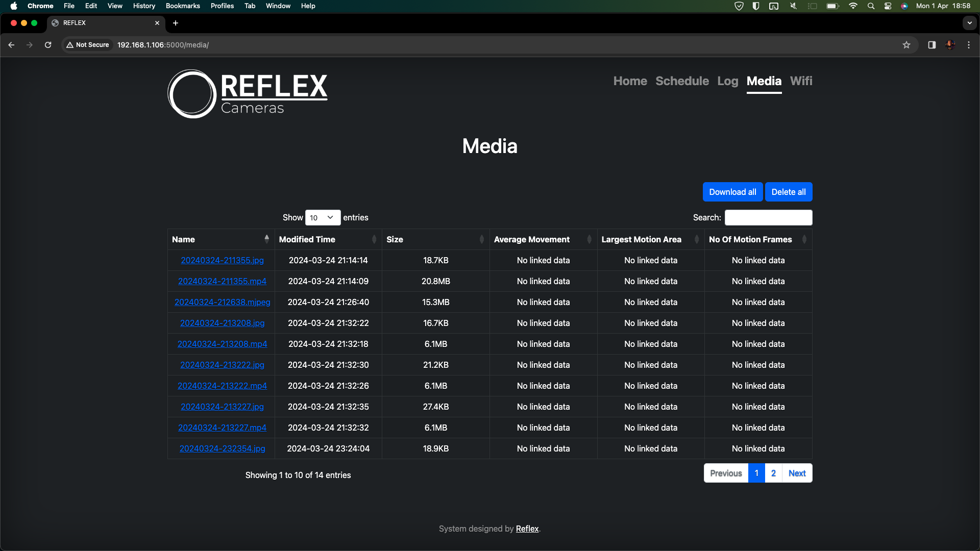The width and height of the screenshot is (980, 551).
Task: Click the REFLEX tab title
Action: point(75,23)
